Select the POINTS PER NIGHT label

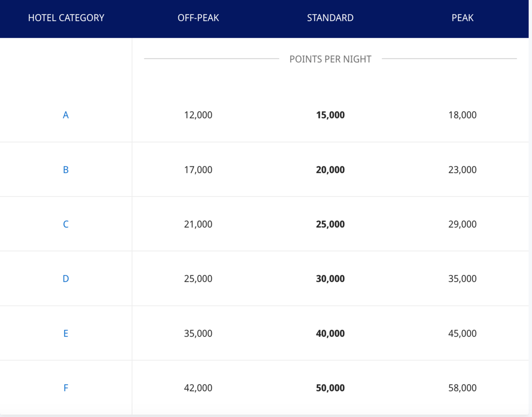pos(330,59)
